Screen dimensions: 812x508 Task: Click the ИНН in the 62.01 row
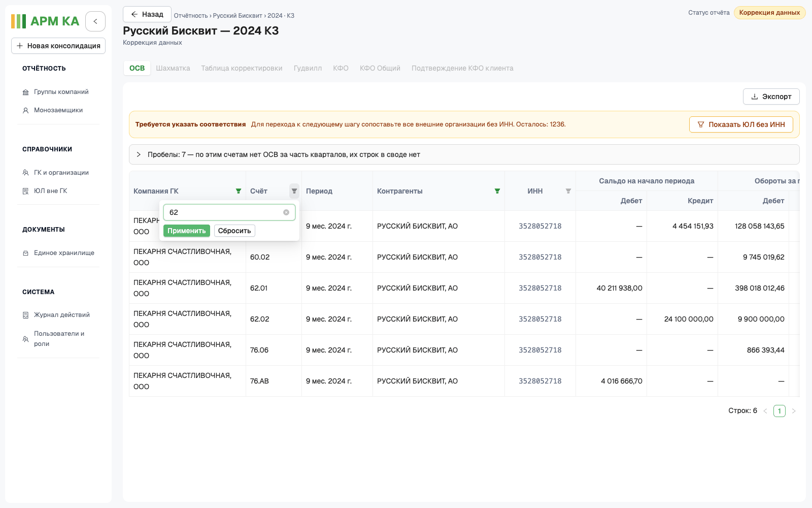pos(540,288)
